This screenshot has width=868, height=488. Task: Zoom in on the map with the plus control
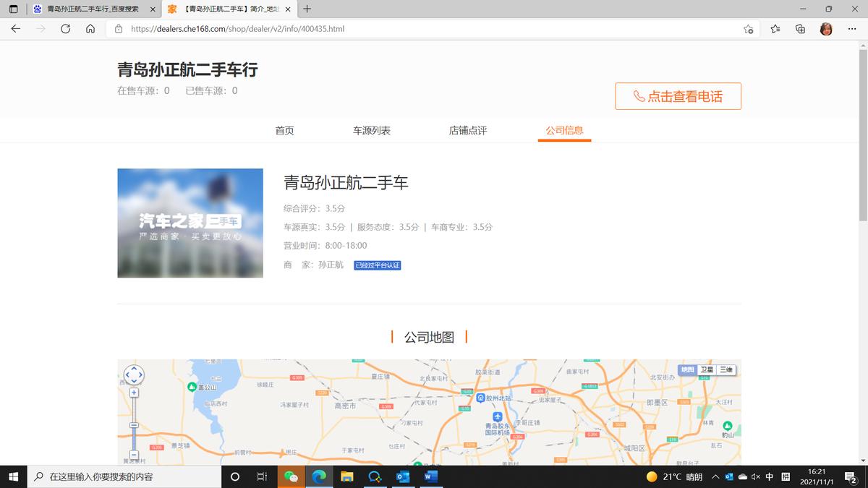click(134, 391)
